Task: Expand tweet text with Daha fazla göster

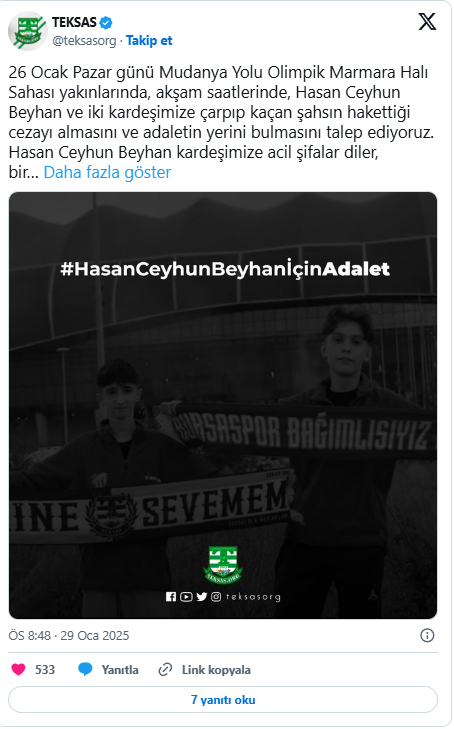Action: coord(107,172)
